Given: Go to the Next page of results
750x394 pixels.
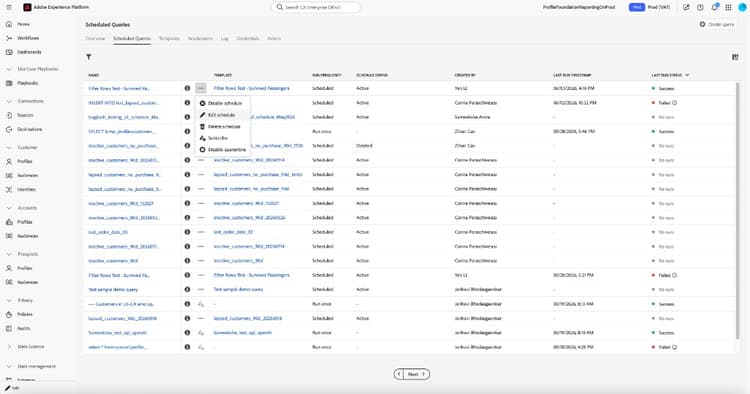Looking at the screenshot, I should click(416, 374).
